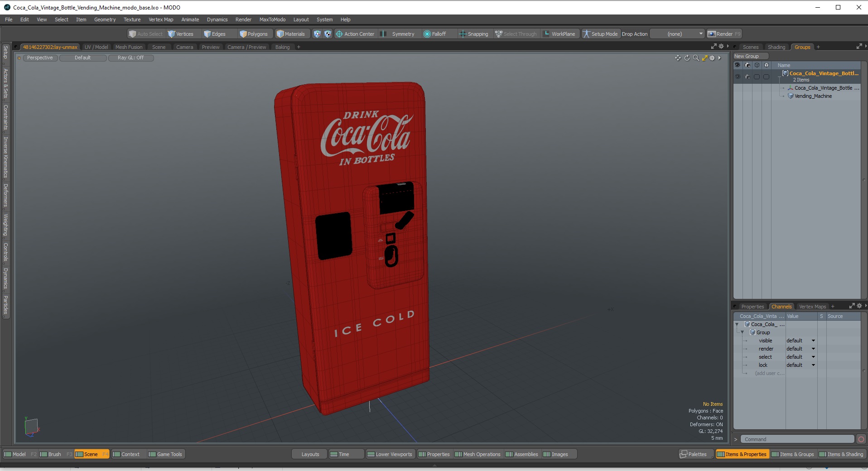Expand Groups panel with maximize arrows icon
Screen dimensions: 868x471
click(859, 47)
